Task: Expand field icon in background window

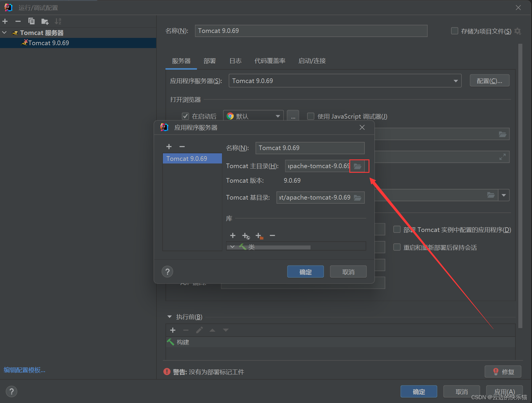Action: click(x=503, y=157)
